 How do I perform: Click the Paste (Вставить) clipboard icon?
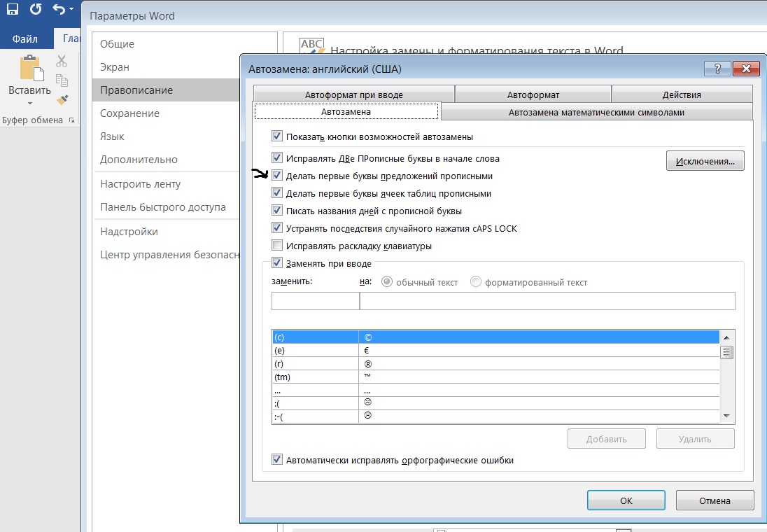[x=31, y=67]
